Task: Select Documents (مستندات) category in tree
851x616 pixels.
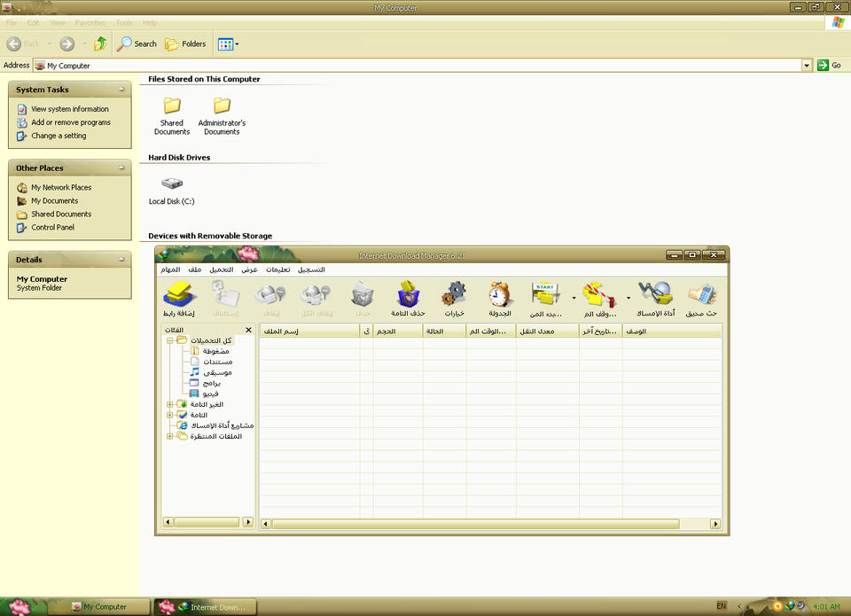Action: 212,362
